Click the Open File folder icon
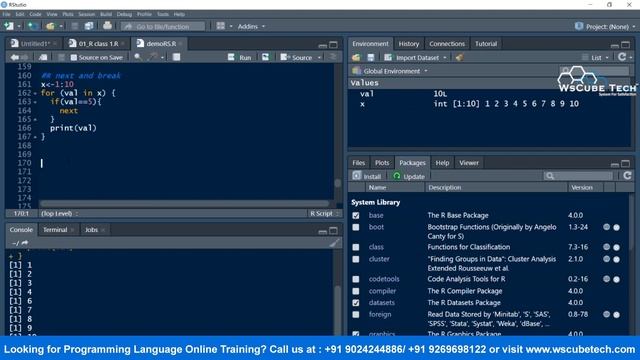The image size is (640, 360). click(x=50, y=26)
